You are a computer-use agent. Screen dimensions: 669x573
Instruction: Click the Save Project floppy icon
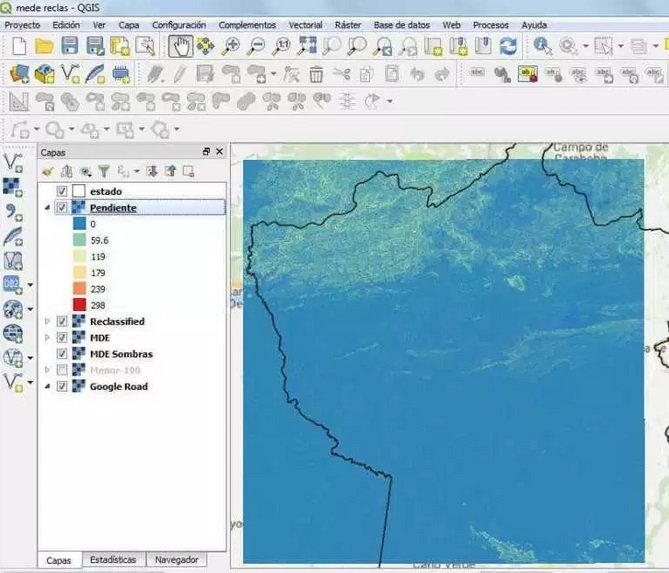coord(69,45)
